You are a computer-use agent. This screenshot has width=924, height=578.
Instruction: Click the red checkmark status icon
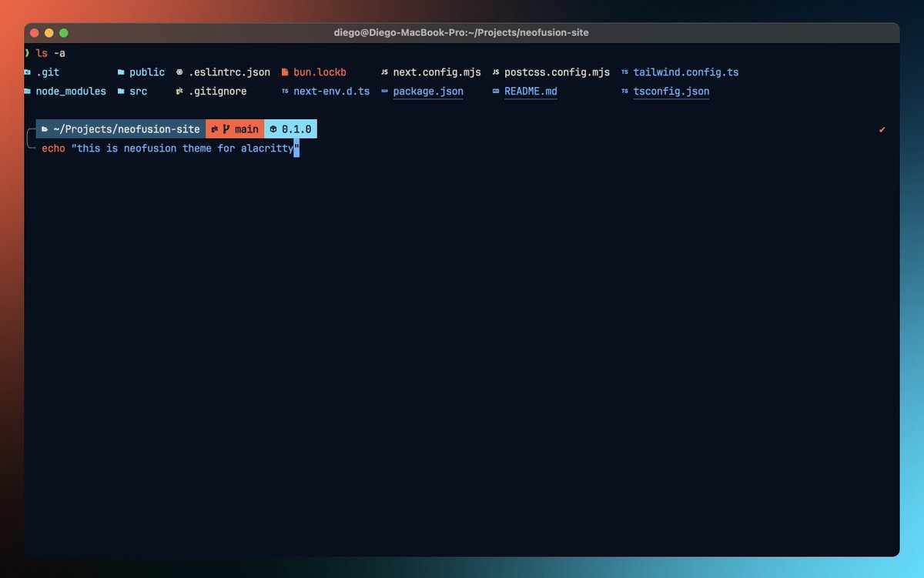882,129
